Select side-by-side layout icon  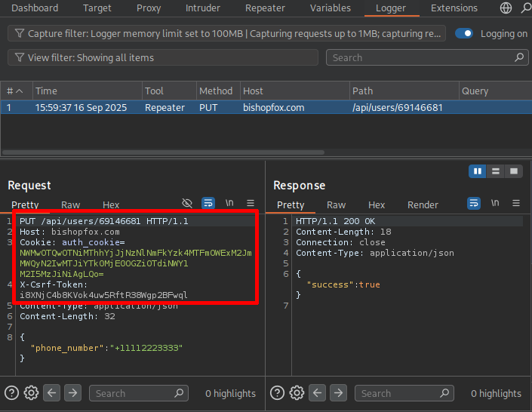pyautogui.click(x=477, y=172)
